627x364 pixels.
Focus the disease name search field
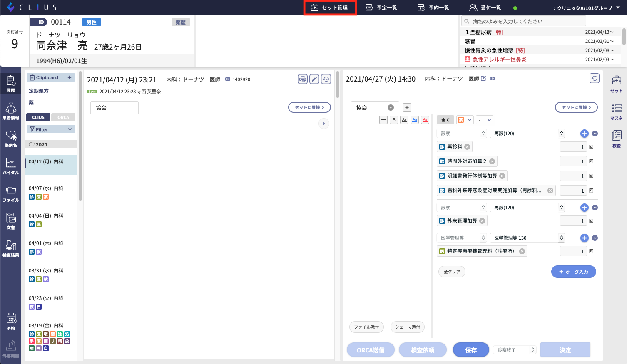pos(524,21)
